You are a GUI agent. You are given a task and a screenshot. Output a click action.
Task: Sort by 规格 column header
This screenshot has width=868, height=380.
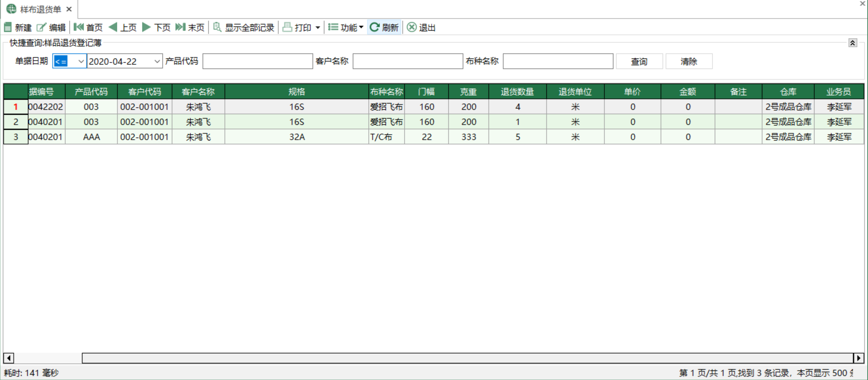pyautogui.click(x=297, y=92)
